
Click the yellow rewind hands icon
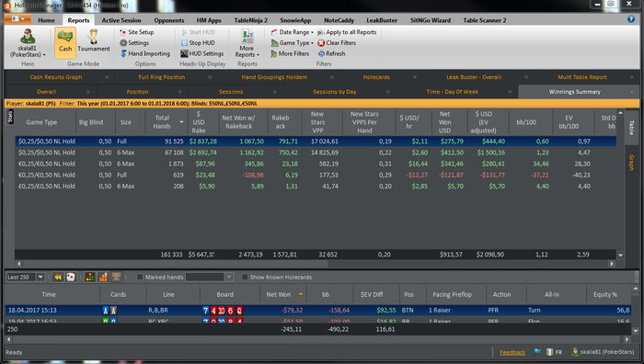pos(58,277)
